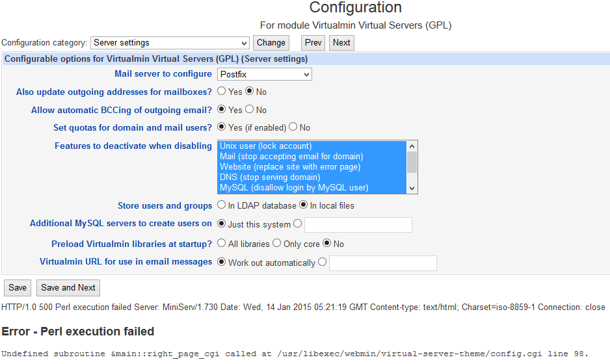
Task: Click features list scrollbar up arrow
Action: [412, 146]
